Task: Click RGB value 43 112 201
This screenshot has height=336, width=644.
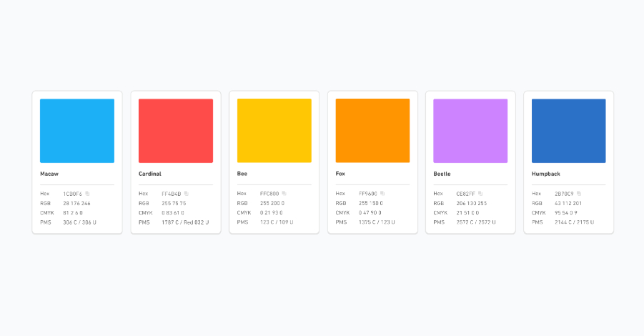Action: pos(568,203)
